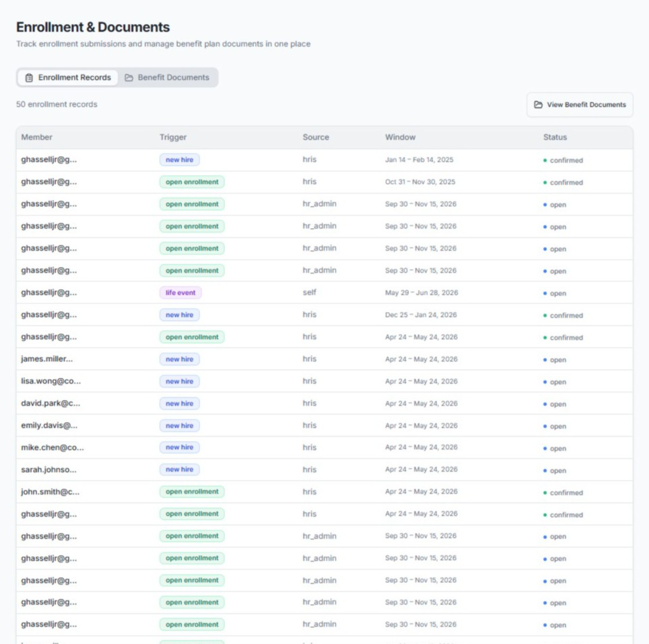Click 'new hire' badge in the mike.chen row
The image size is (649, 644).
coord(180,447)
